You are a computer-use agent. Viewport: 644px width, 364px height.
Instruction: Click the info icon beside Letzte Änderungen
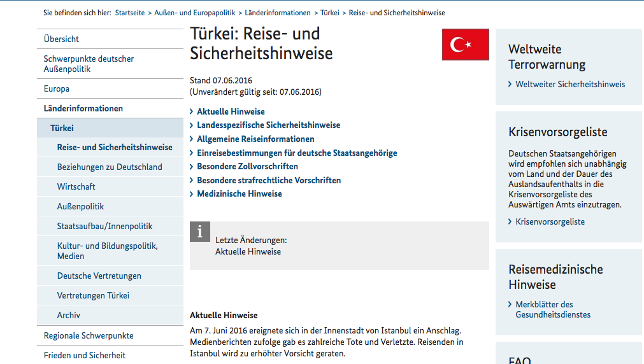pyautogui.click(x=200, y=232)
